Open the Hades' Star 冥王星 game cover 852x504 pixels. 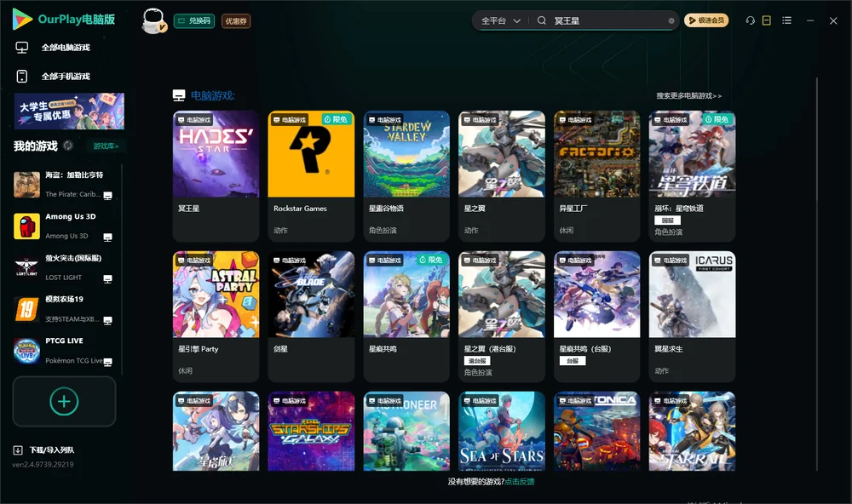(x=216, y=154)
